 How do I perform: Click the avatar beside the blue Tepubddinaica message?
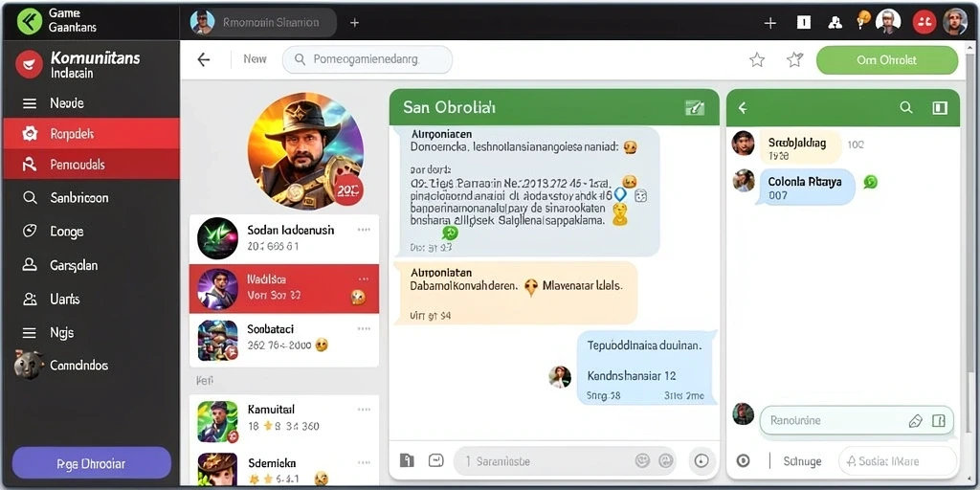[x=559, y=377]
